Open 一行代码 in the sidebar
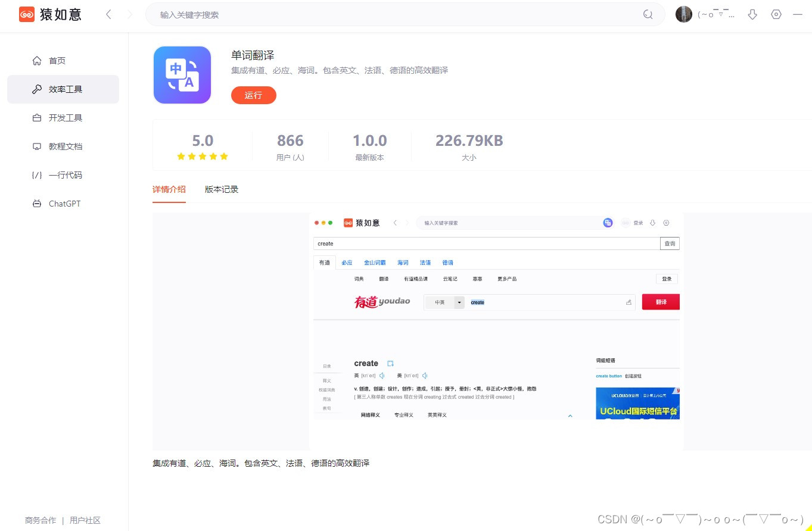Screen dimensions: 812x531 pos(63,175)
